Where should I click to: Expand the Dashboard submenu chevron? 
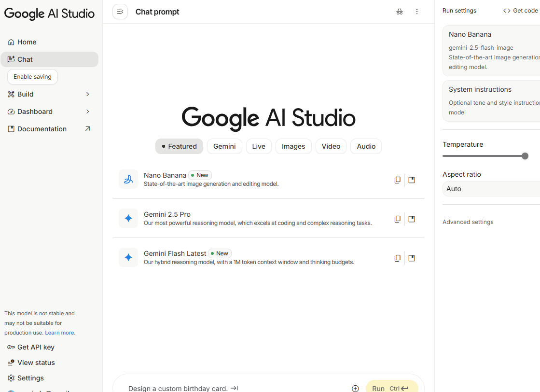(x=88, y=112)
